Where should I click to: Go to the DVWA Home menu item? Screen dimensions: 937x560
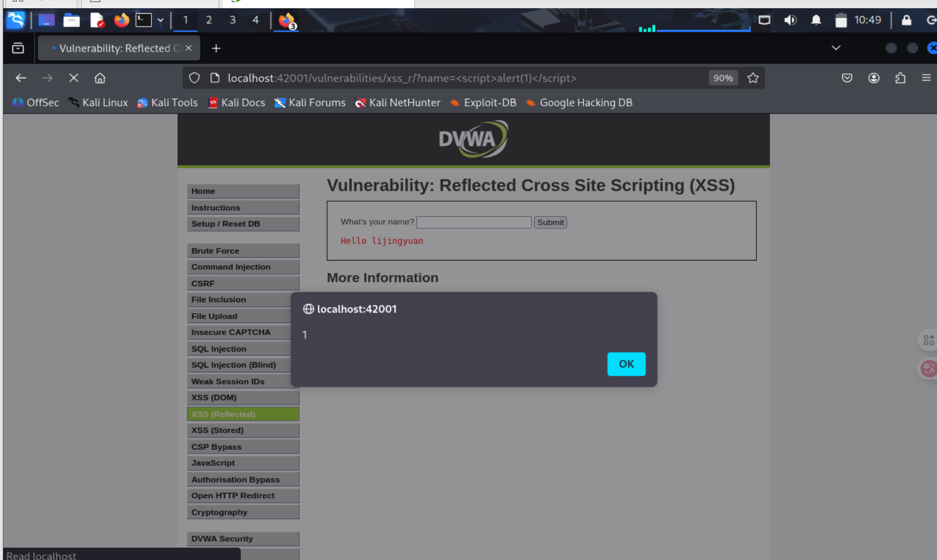click(243, 191)
